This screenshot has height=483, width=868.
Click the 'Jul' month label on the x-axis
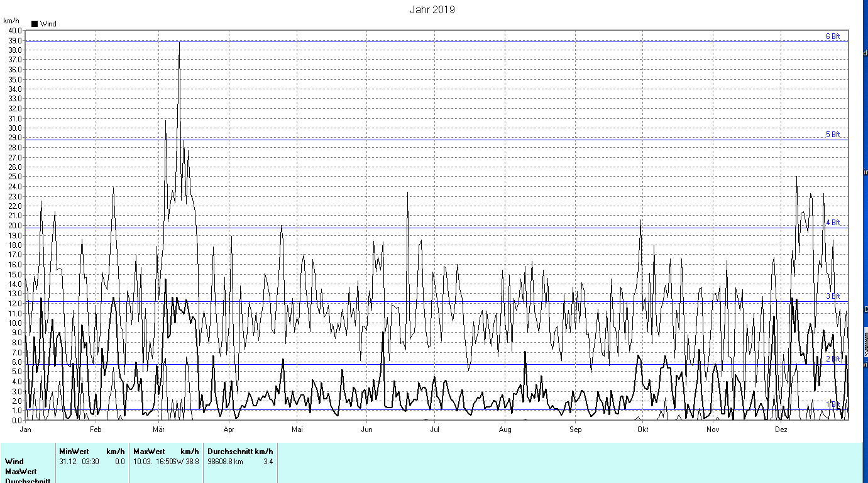tap(434, 430)
